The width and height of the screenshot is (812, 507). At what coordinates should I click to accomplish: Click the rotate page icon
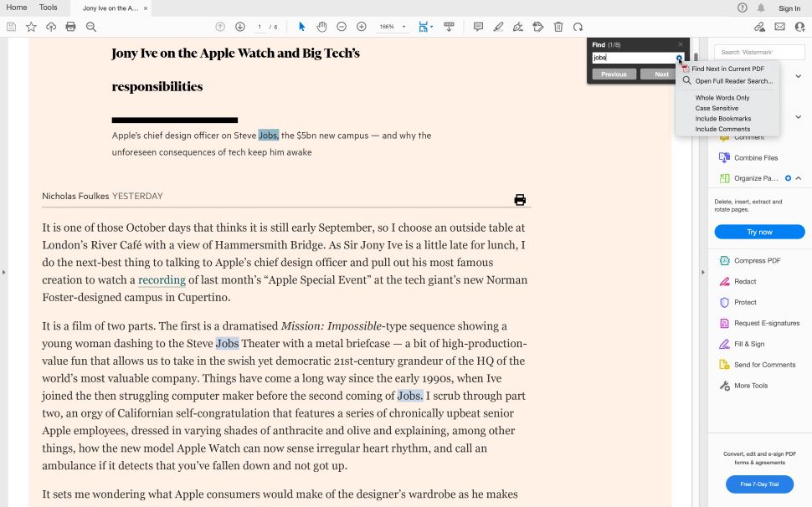click(578, 27)
